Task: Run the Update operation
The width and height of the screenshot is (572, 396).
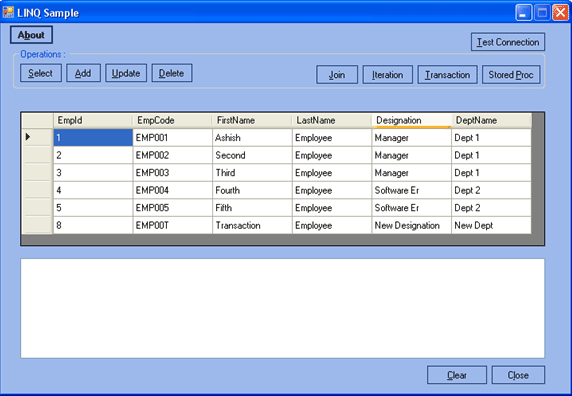Action: click(x=126, y=73)
